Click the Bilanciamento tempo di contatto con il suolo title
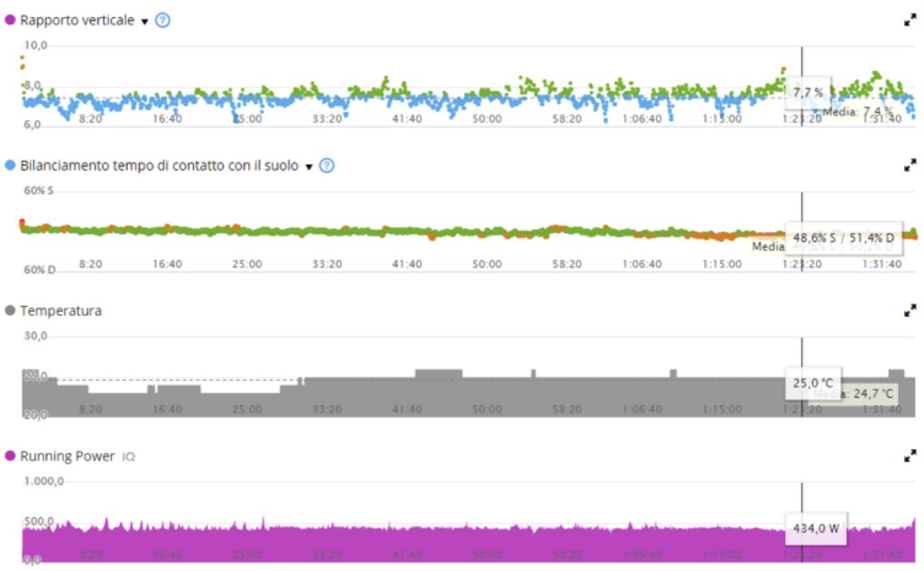 tap(159, 166)
